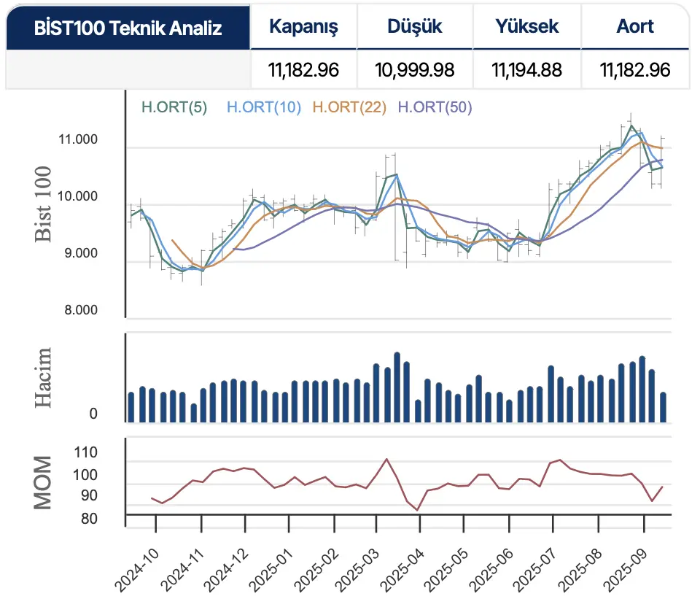Click the MOM axis title
Image resolution: width=700 pixels, height=607 pixels.
[43, 483]
